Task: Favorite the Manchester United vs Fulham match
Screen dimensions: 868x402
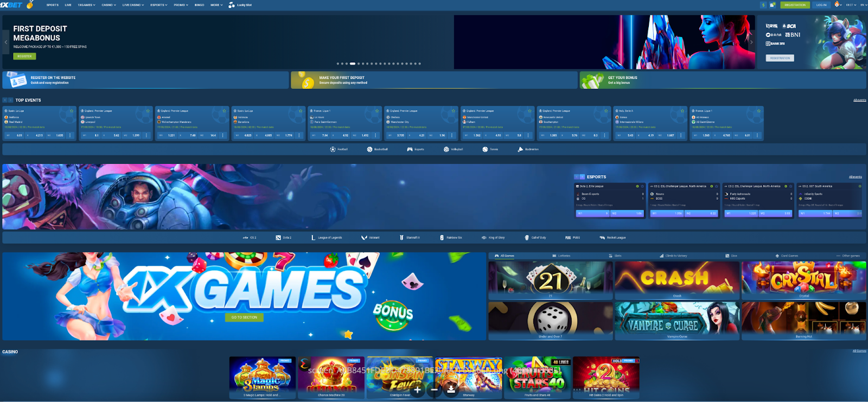Action: 530,111
